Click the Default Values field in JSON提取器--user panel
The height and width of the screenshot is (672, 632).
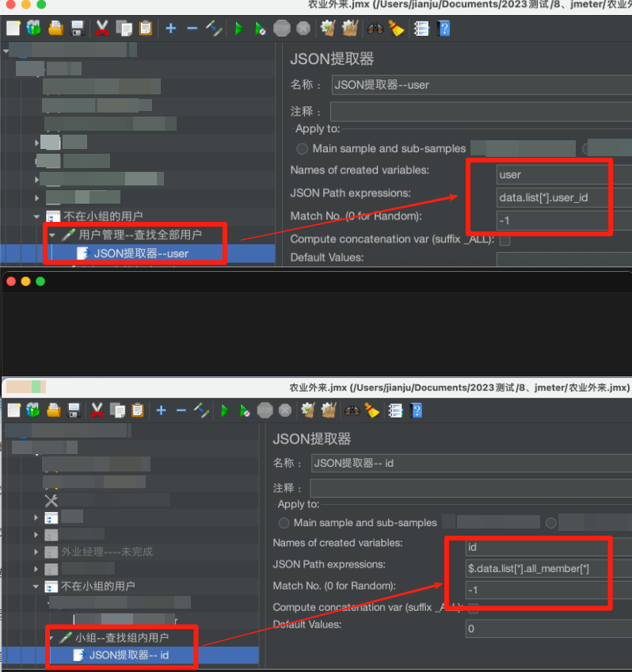tap(564, 258)
